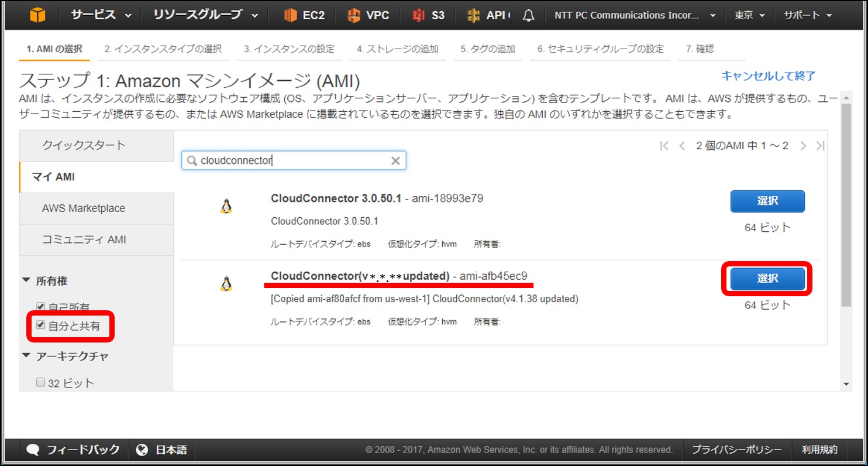Click the feedback speech bubble icon
Screen dimensions: 868x466
pyautogui.click(x=33, y=450)
